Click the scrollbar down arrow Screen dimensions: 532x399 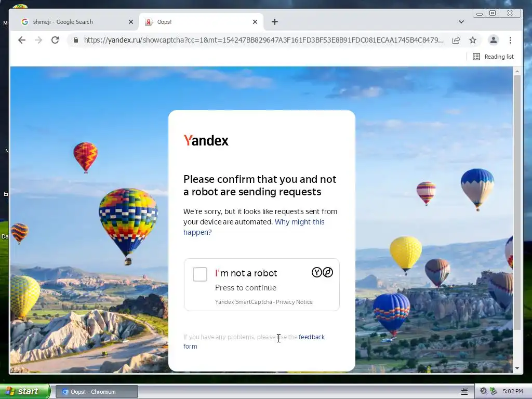[x=517, y=368]
